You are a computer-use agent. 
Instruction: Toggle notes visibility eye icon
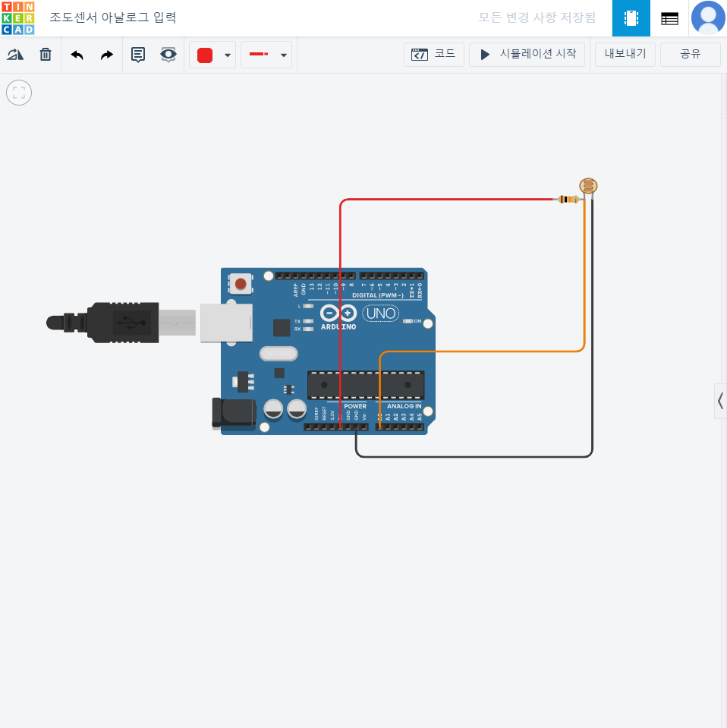coord(168,55)
